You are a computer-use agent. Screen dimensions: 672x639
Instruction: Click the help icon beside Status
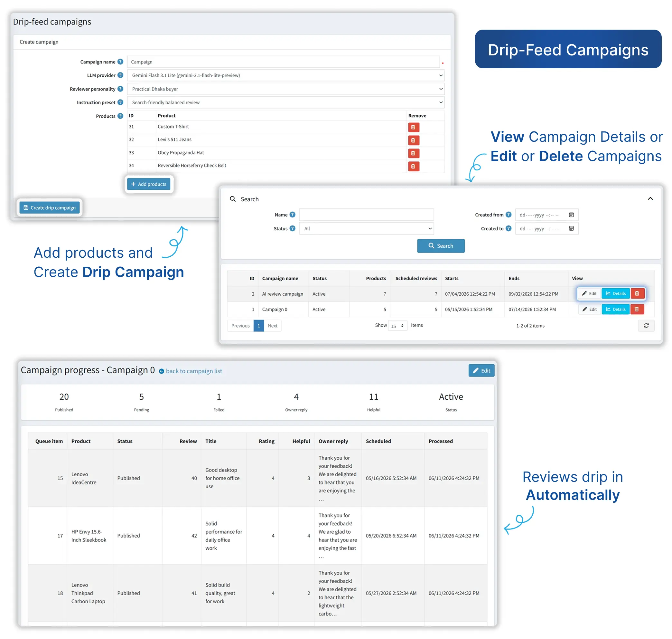point(293,229)
